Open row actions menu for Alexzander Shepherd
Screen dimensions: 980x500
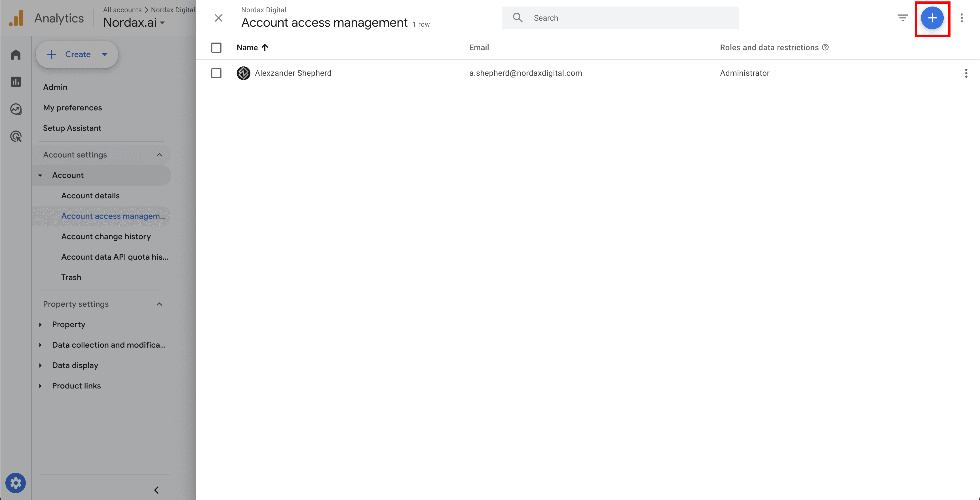(966, 73)
